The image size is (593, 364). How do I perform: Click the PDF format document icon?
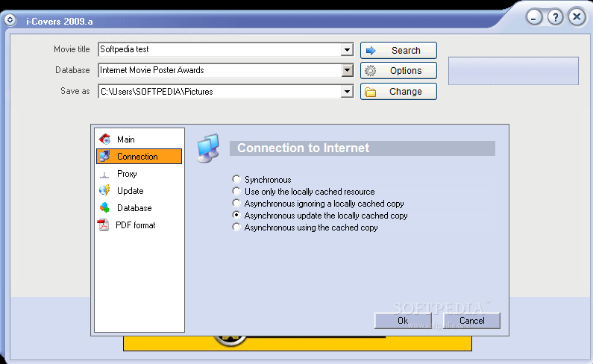click(103, 225)
